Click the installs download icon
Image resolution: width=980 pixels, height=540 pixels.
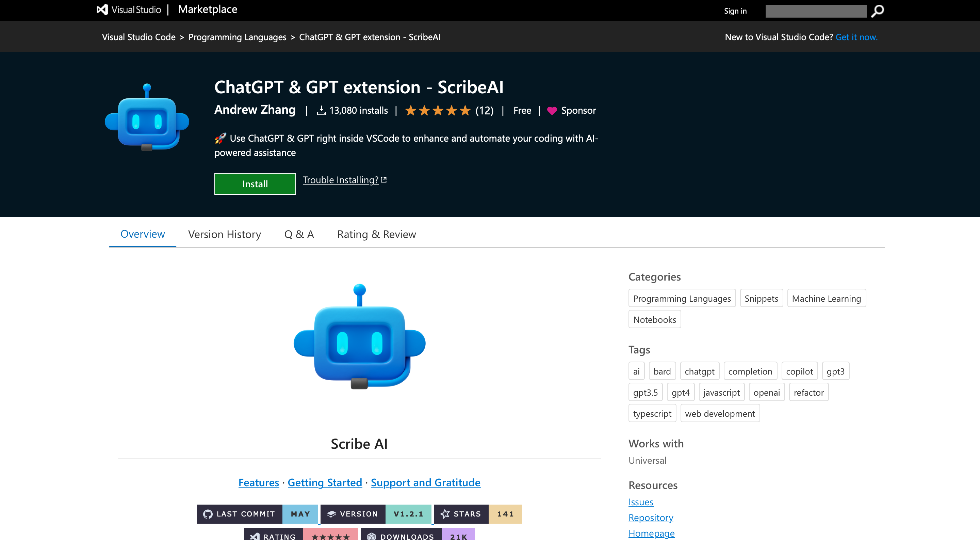322,111
